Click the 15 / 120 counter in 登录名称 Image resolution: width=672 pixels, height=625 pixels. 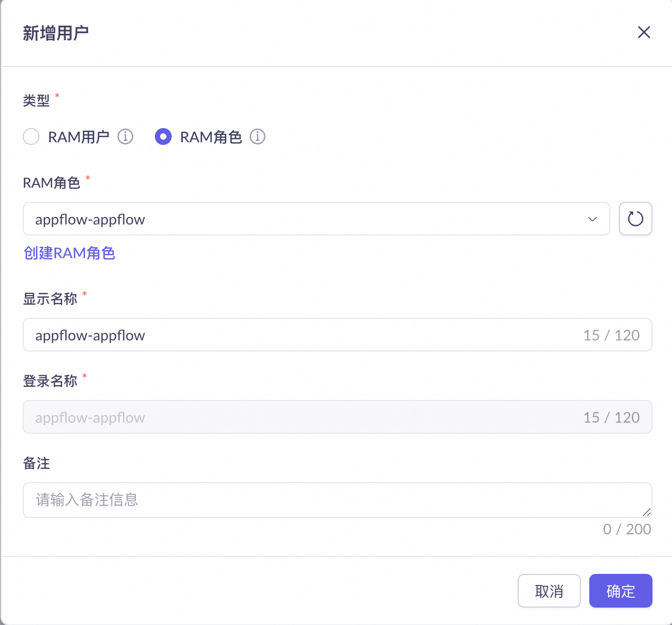coord(611,417)
